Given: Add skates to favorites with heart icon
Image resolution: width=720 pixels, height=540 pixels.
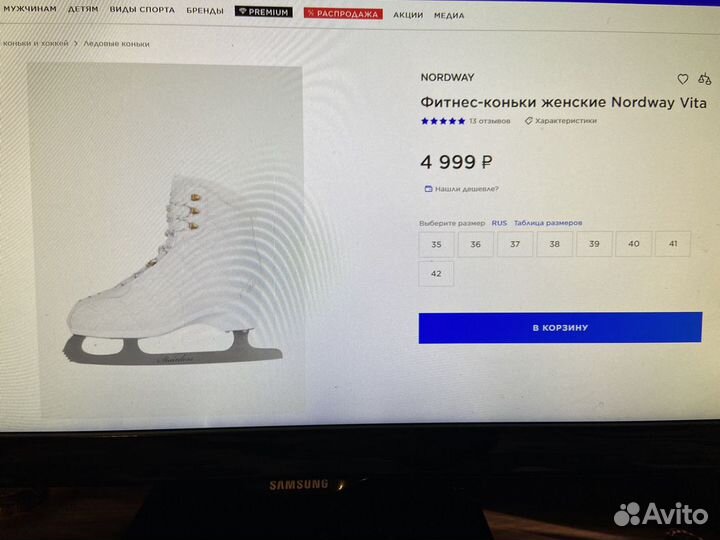Looking at the screenshot, I should point(683,79).
